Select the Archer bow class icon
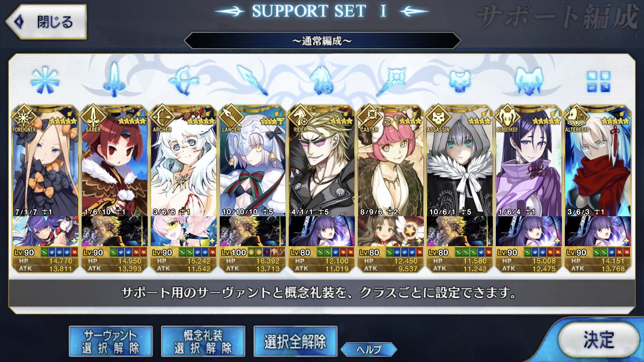The width and height of the screenshot is (644, 362). [x=183, y=80]
